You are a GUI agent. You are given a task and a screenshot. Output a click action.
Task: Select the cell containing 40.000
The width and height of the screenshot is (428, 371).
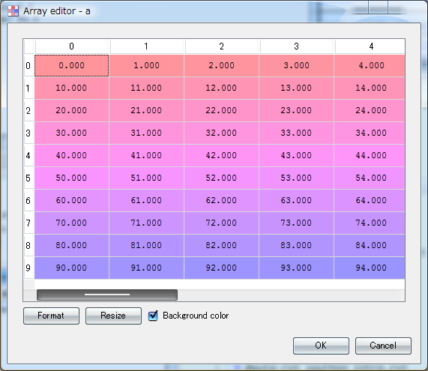coord(72,156)
